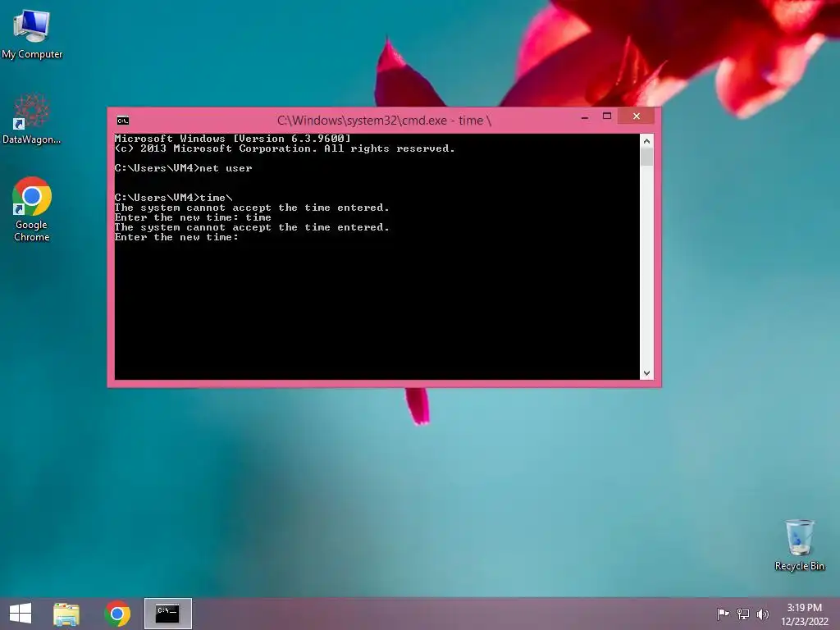Click the 'C:\Users\VM4>time\' line
Image resolution: width=840 pixels, height=630 pixels.
click(x=174, y=198)
